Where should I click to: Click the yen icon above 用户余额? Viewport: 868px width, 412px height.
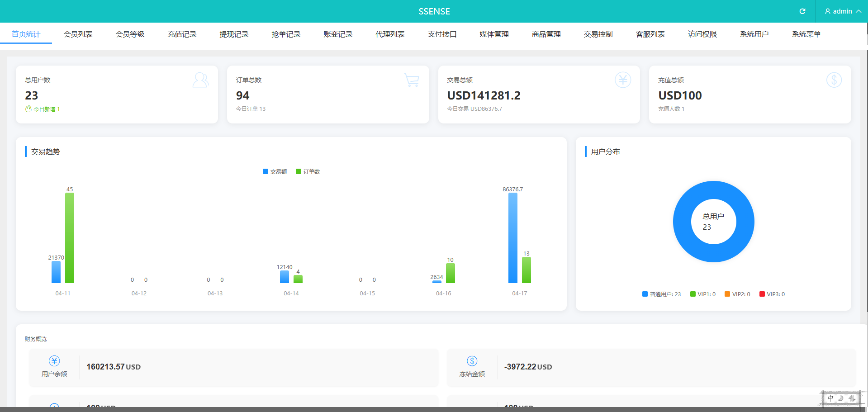(x=54, y=361)
